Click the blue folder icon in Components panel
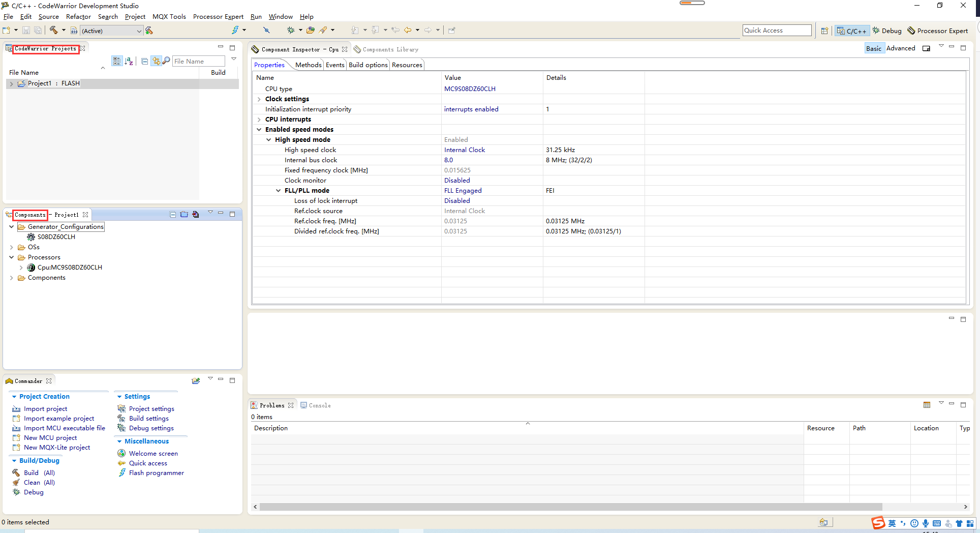Screen dimensions: 980x533 [x=184, y=215]
